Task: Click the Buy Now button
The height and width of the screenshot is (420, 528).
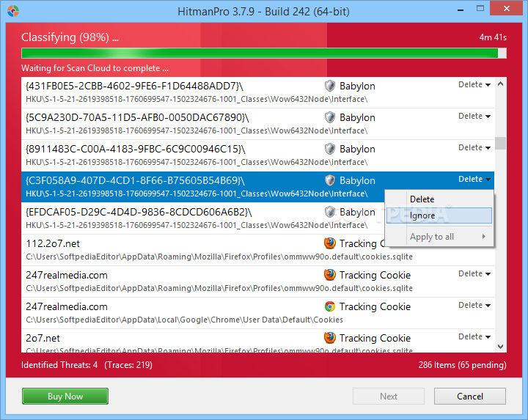Action: click(x=65, y=396)
